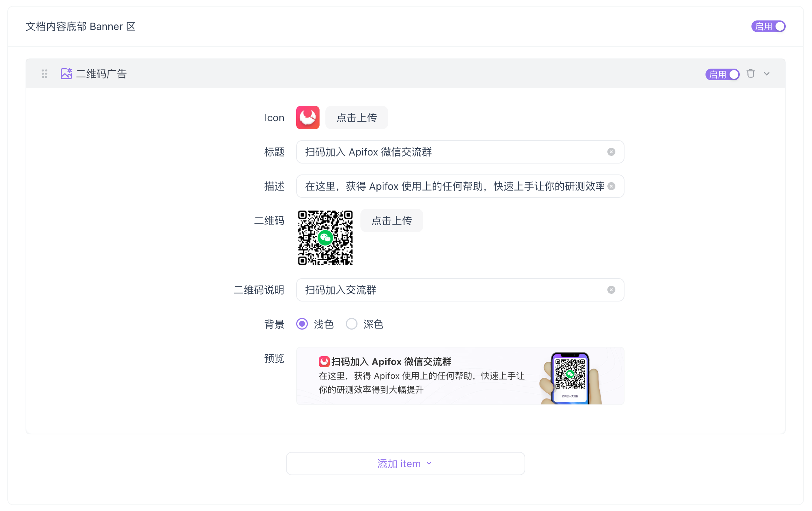
Task: Clear the 描述 field with the x icon
Action: pos(611,186)
